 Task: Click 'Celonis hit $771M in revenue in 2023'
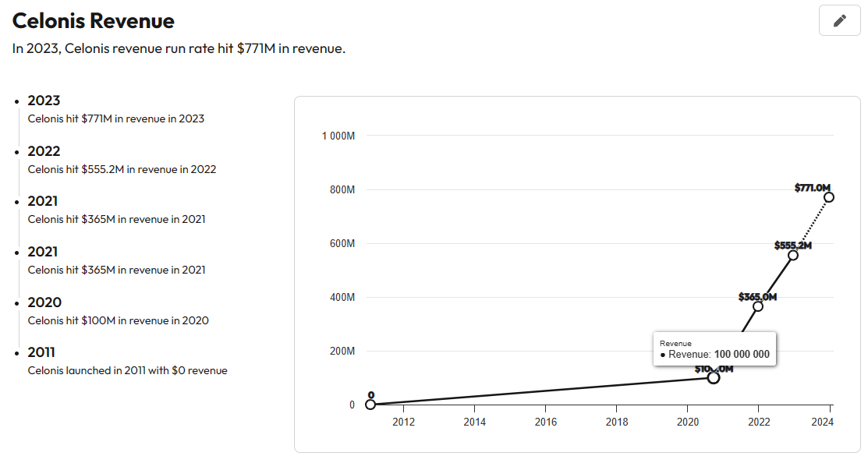point(116,118)
